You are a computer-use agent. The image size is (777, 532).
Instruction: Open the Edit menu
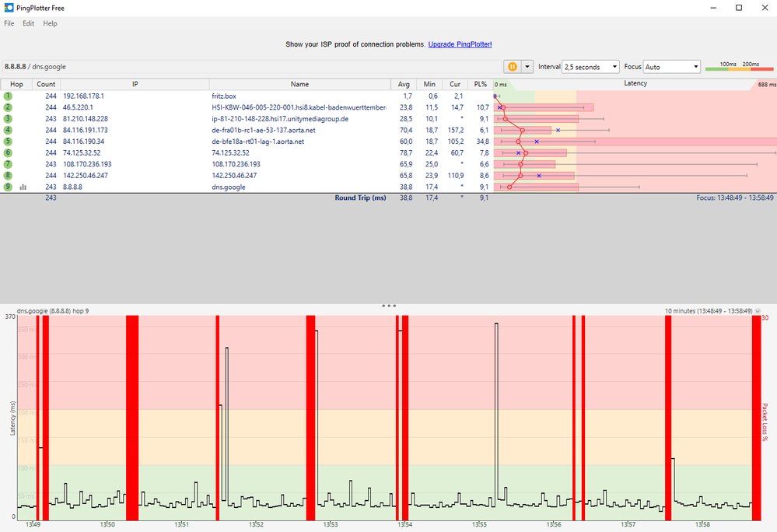[x=28, y=23]
